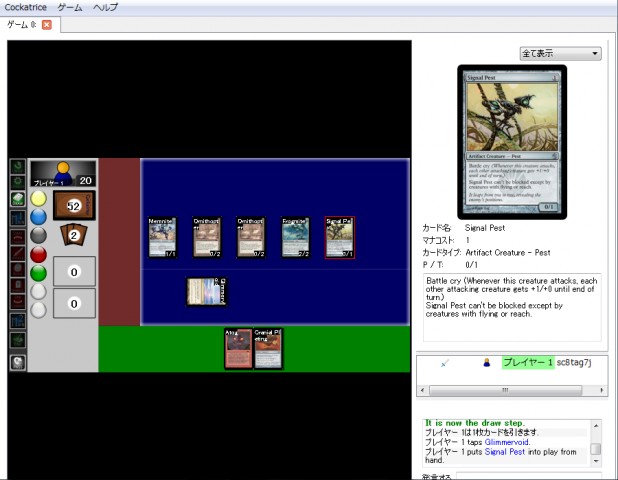The width and height of the screenshot is (618, 480).
Task: Select the First main phase icon
Action: [18, 218]
